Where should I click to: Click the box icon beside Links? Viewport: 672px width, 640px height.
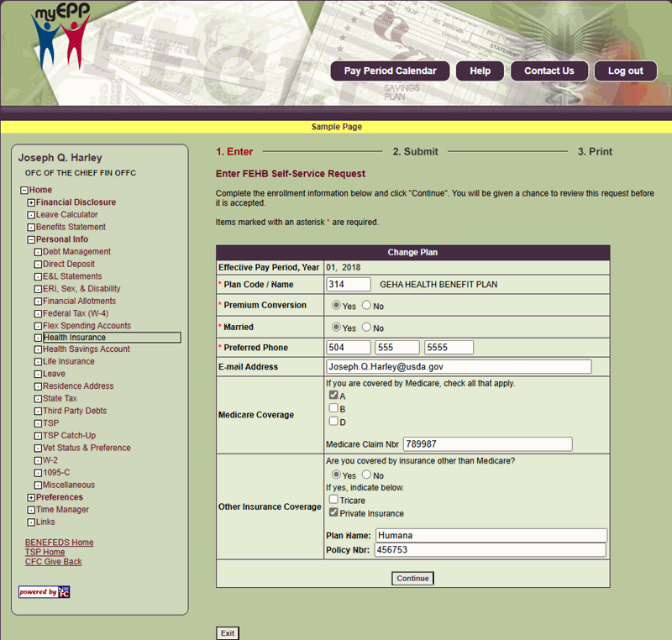(31, 522)
